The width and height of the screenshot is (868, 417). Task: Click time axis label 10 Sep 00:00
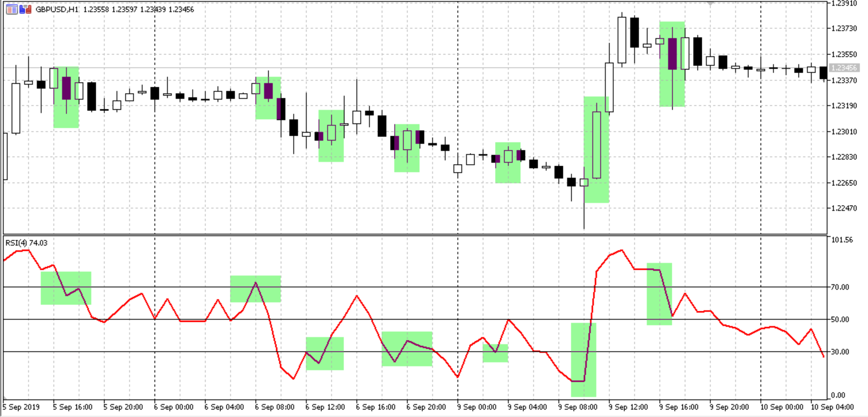click(x=782, y=407)
